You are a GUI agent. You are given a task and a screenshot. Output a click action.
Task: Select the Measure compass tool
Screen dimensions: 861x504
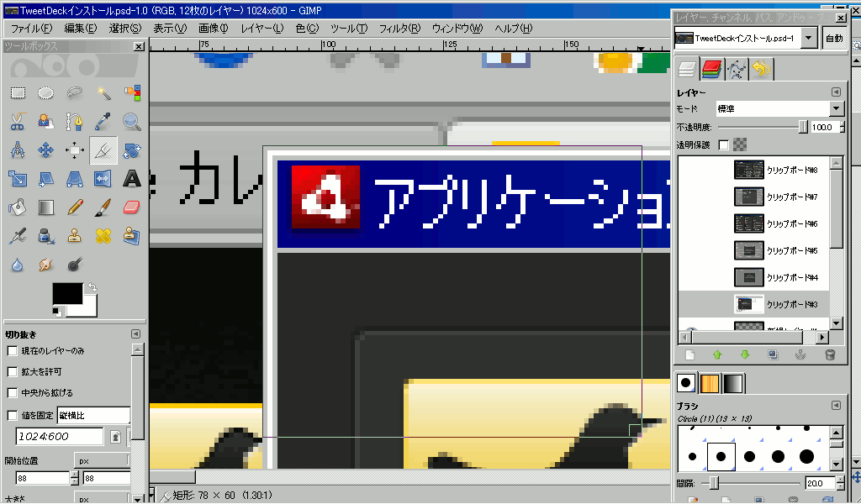(18, 150)
